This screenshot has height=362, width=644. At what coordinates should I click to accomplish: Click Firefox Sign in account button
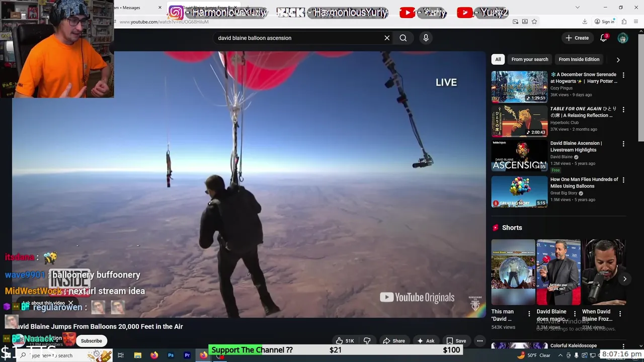pyautogui.click(x=604, y=22)
